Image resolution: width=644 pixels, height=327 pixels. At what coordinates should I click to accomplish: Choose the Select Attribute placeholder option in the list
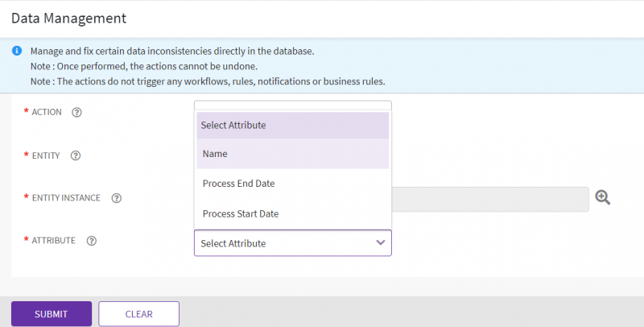pyautogui.click(x=293, y=126)
